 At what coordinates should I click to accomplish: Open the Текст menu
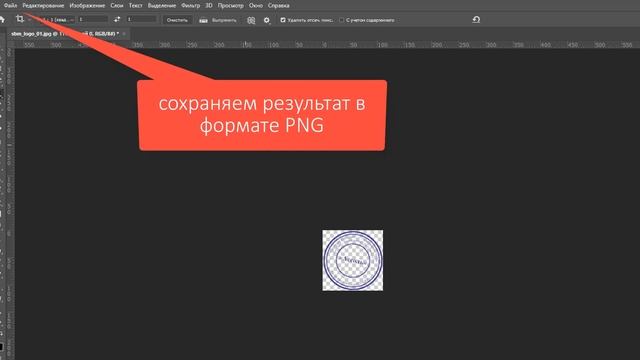(x=136, y=6)
